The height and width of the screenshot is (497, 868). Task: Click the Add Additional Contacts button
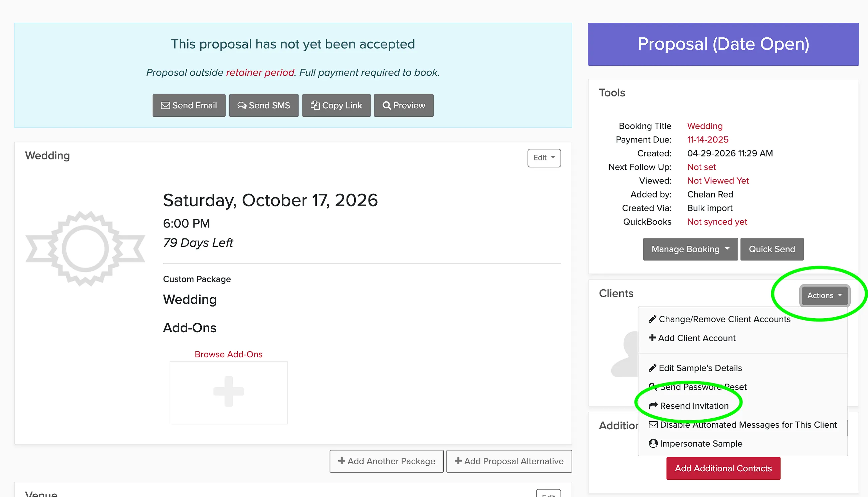(x=723, y=468)
